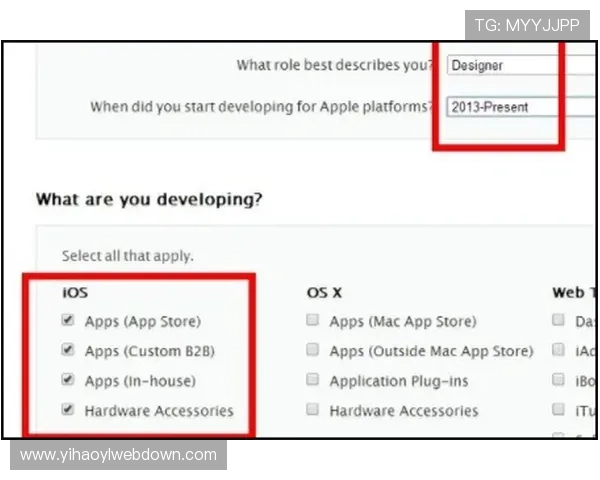Screen dimensions: 600x480
Task: Deselect iOS Apps (In-house) checkbox
Action: 68,380
